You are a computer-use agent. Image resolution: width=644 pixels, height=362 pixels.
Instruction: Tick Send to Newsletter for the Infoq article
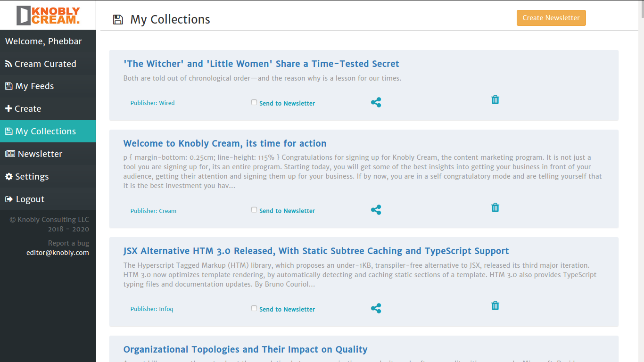tap(254, 308)
